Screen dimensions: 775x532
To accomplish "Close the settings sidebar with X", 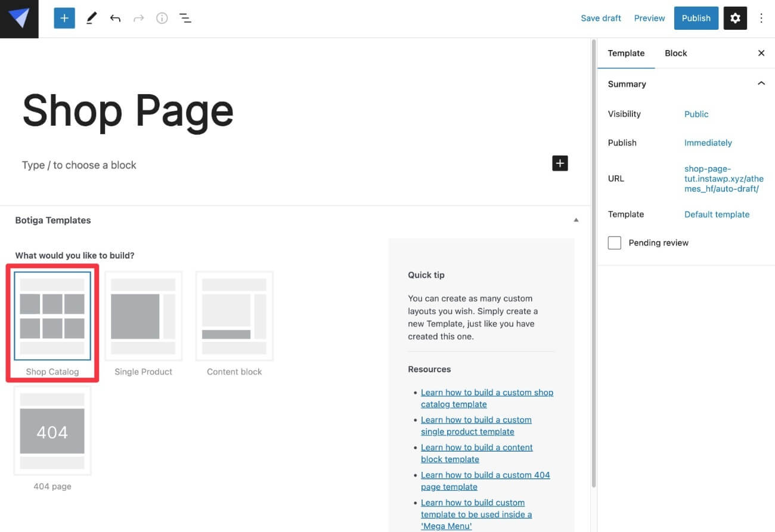I will pos(761,53).
